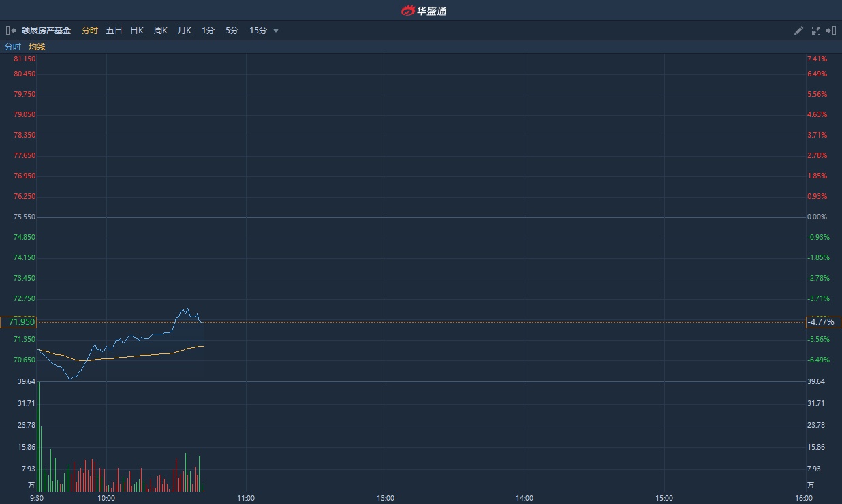This screenshot has width=842, height=504.
Task: Click the 73.450 price axis label
Action: tap(25, 278)
